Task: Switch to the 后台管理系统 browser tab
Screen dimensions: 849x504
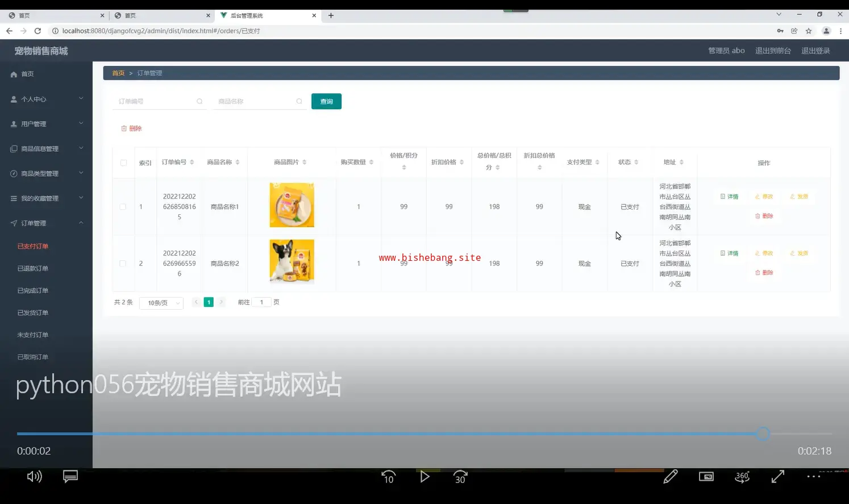Action: coord(267,15)
